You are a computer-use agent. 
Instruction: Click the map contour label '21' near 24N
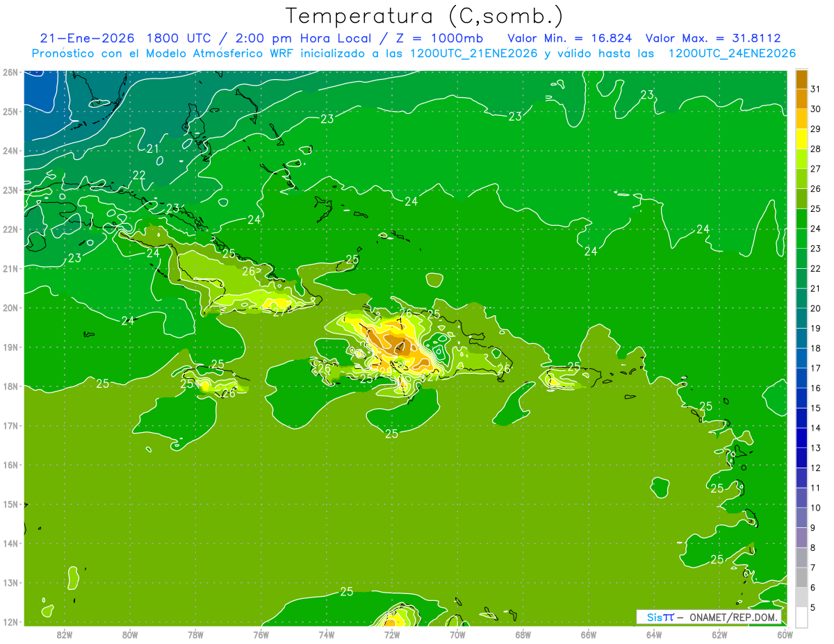(153, 149)
